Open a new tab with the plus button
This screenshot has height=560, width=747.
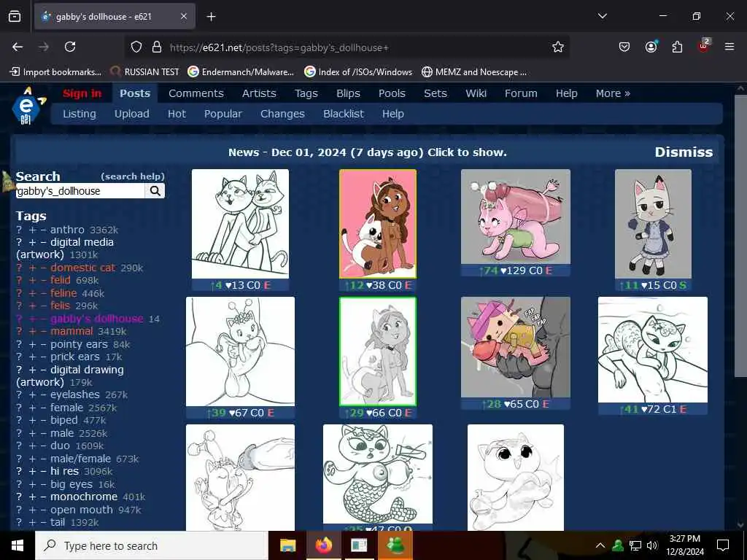coord(211,17)
